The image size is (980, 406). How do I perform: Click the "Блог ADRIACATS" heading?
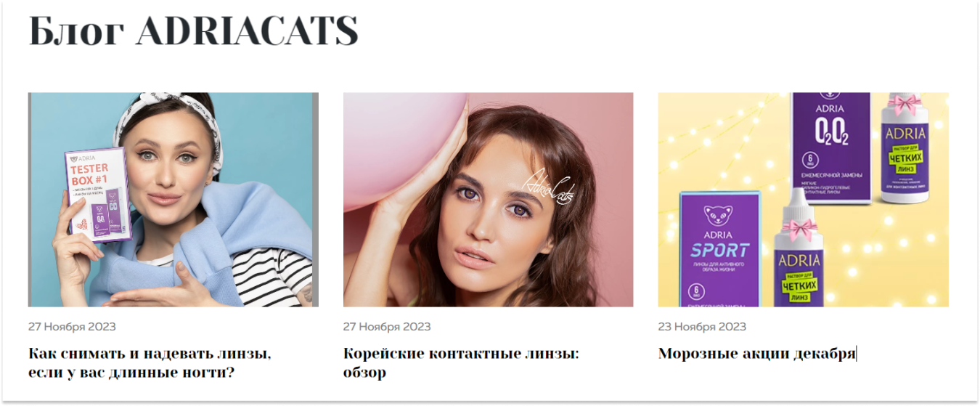(x=193, y=31)
